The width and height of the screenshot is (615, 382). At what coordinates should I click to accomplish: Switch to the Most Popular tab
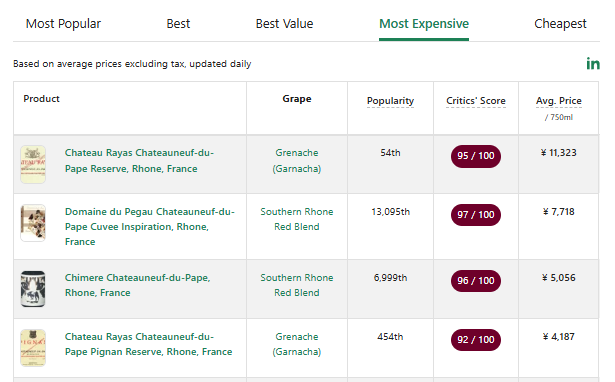(63, 24)
